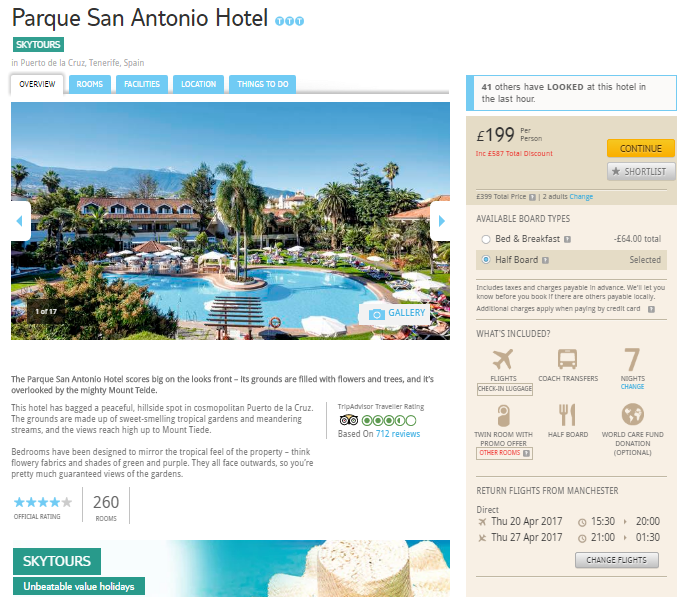Expand the Other Rooms option

(x=504, y=453)
